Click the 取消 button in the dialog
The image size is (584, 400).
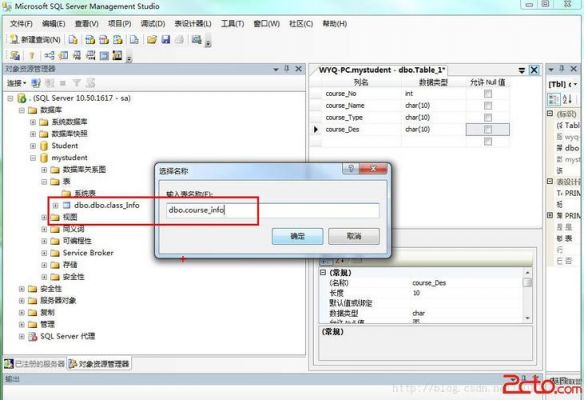354,236
